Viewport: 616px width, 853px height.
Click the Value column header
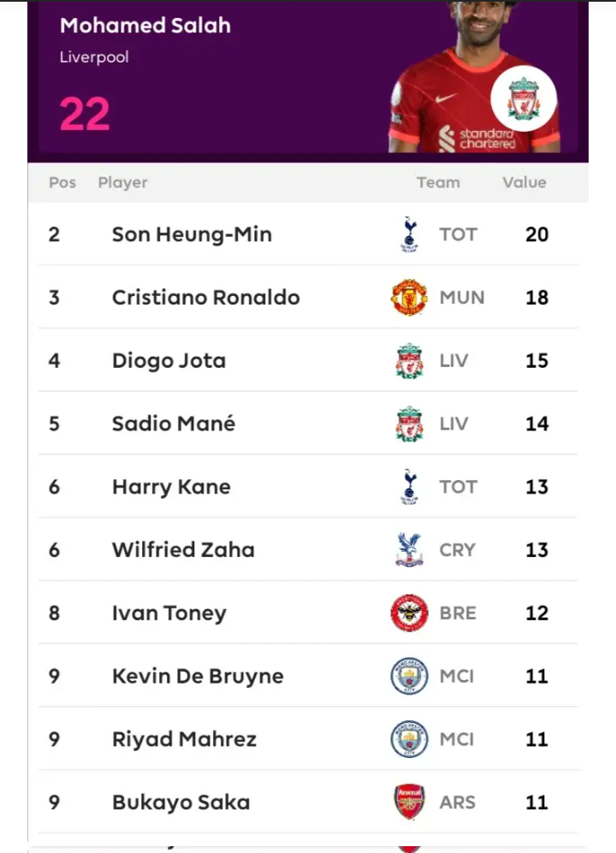coord(524,182)
